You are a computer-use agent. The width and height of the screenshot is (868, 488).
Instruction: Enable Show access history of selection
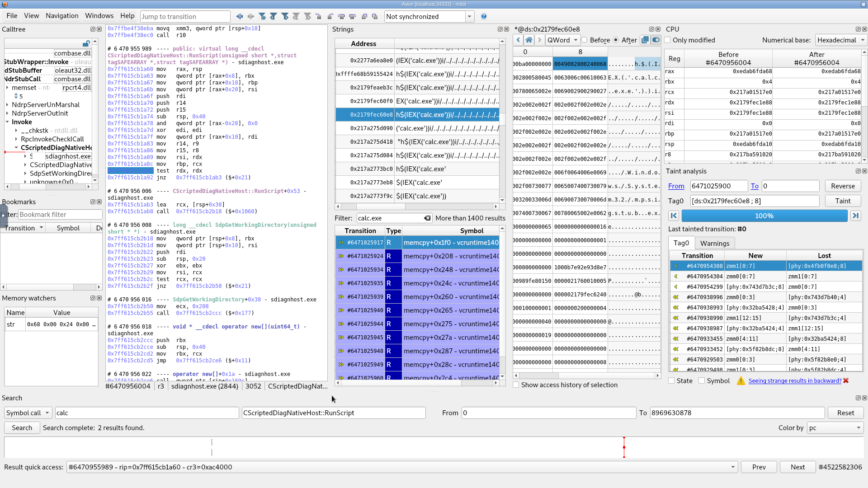pos(516,385)
